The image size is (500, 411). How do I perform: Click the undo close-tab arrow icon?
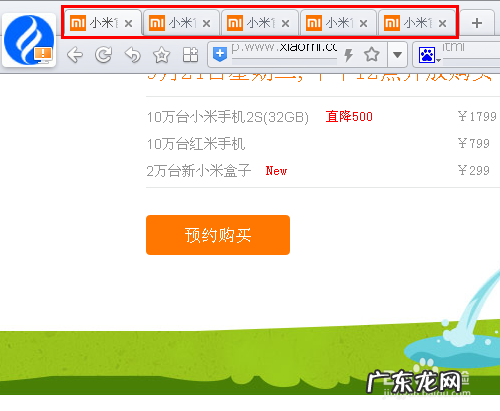click(133, 55)
